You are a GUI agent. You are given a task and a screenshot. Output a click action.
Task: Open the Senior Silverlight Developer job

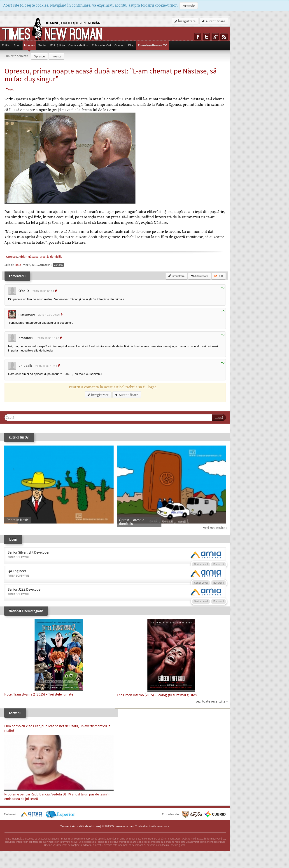click(x=29, y=552)
